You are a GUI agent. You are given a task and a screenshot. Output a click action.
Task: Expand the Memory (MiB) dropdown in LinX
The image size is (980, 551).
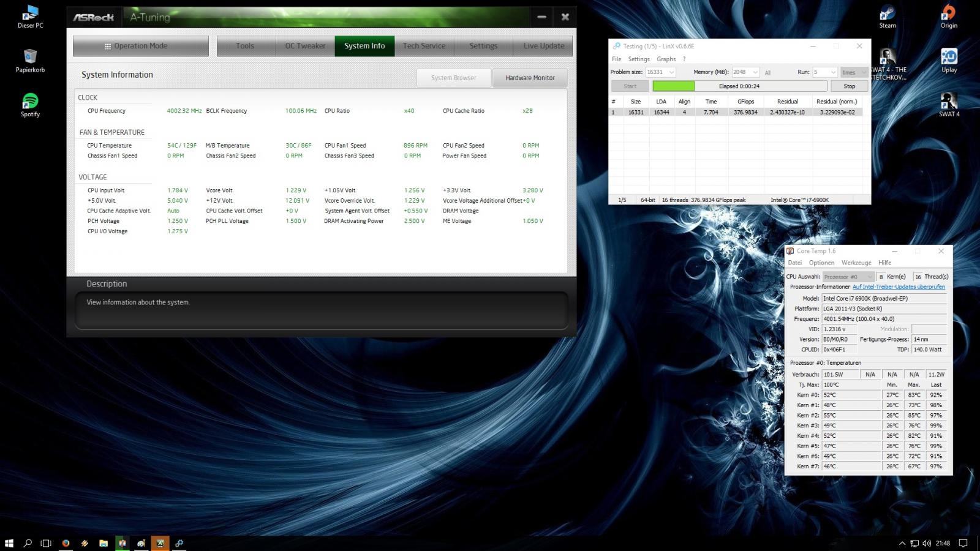pos(755,72)
